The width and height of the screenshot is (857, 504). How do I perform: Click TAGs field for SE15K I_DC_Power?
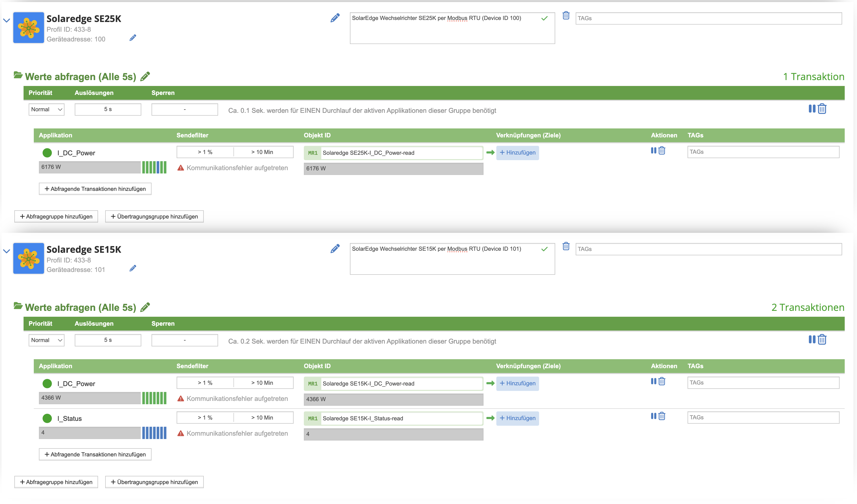764,383
